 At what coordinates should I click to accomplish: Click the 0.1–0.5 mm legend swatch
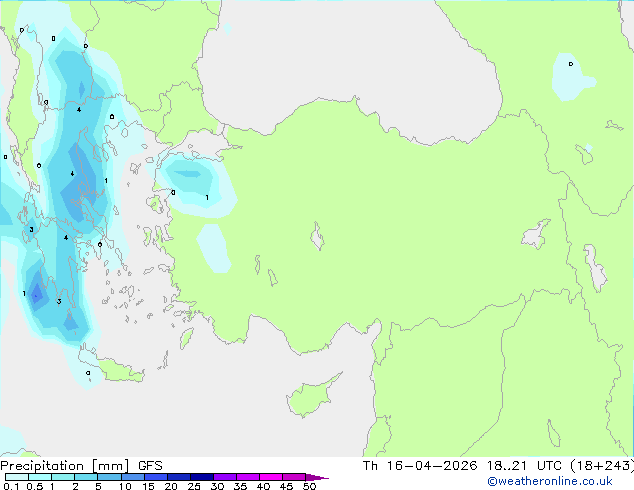coord(17,477)
